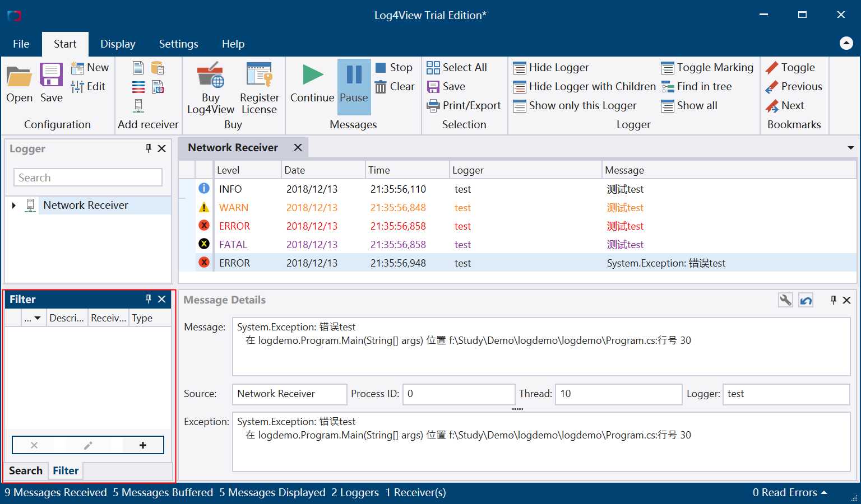Click the Level column header
The image size is (861, 504).
pyautogui.click(x=248, y=170)
